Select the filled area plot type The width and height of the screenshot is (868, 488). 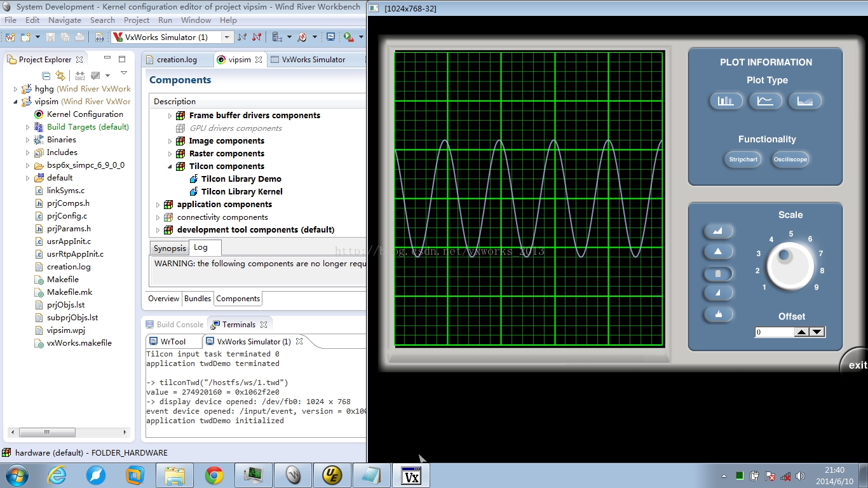[804, 101]
